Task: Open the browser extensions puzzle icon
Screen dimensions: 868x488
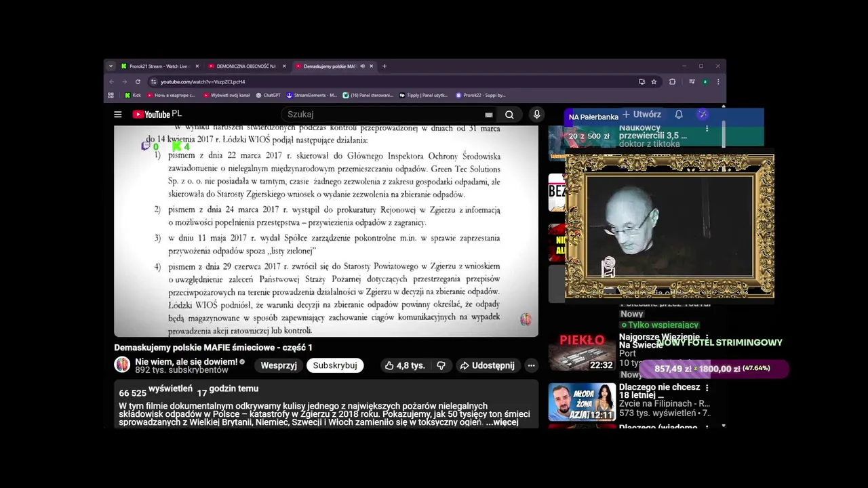Action: [672, 82]
